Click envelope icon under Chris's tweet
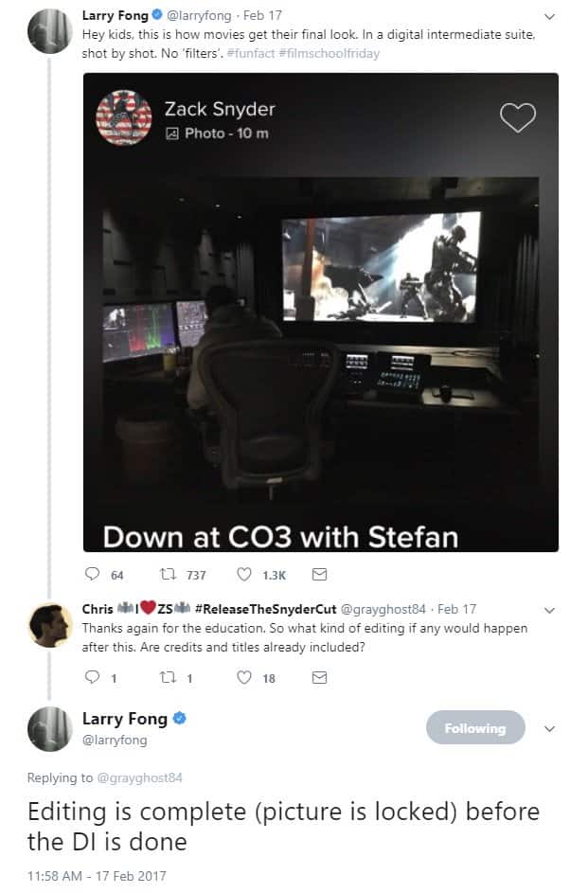This screenshot has width=588, height=893. (x=319, y=677)
